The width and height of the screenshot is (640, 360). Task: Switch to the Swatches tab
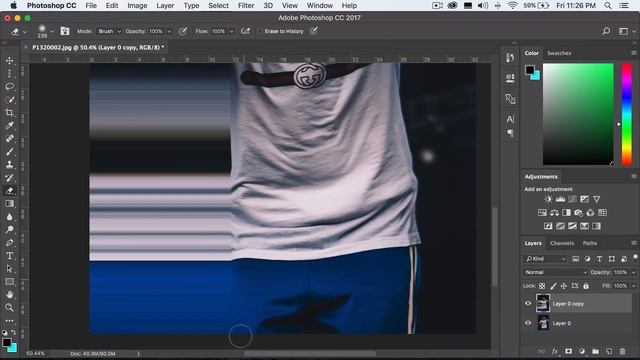pos(559,53)
